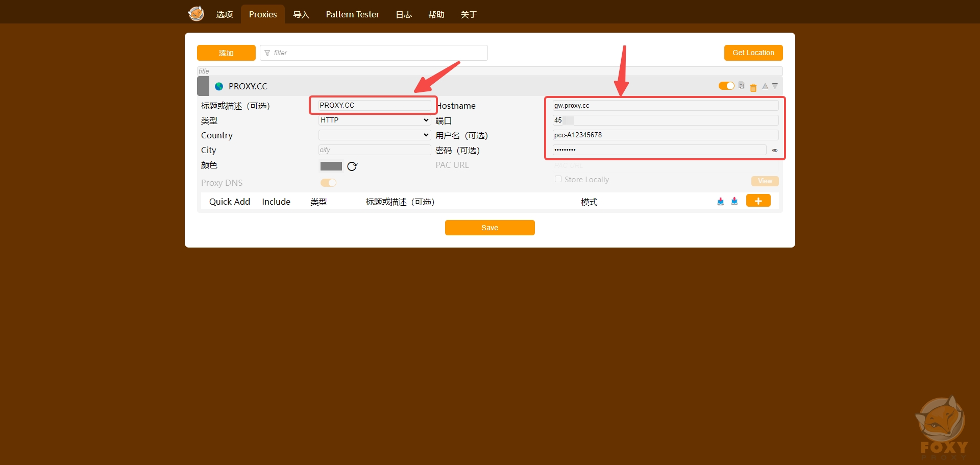Open the Pattern Tester tab
Image resolution: width=980 pixels, height=465 pixels.
point(353,14)
